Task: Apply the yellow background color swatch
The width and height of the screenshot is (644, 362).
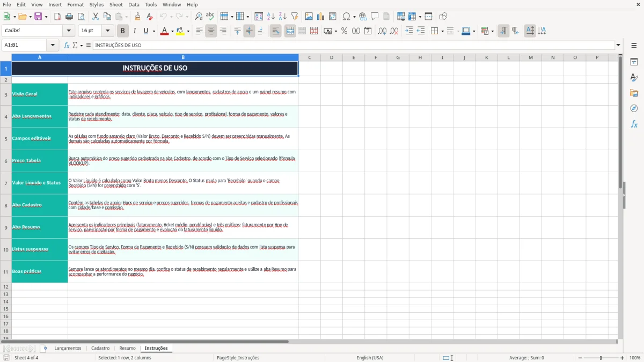Action: pyautogui.click(x=180, y=31)
